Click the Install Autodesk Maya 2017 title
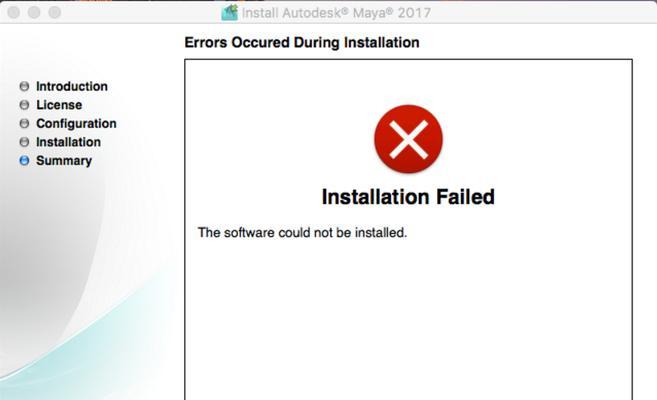 [336, 13]
